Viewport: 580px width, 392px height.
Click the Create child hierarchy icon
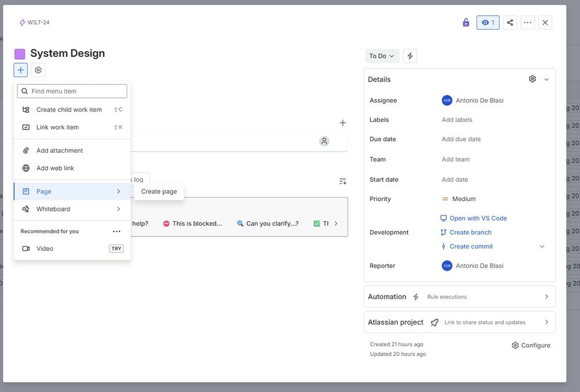tap(26, 110)
